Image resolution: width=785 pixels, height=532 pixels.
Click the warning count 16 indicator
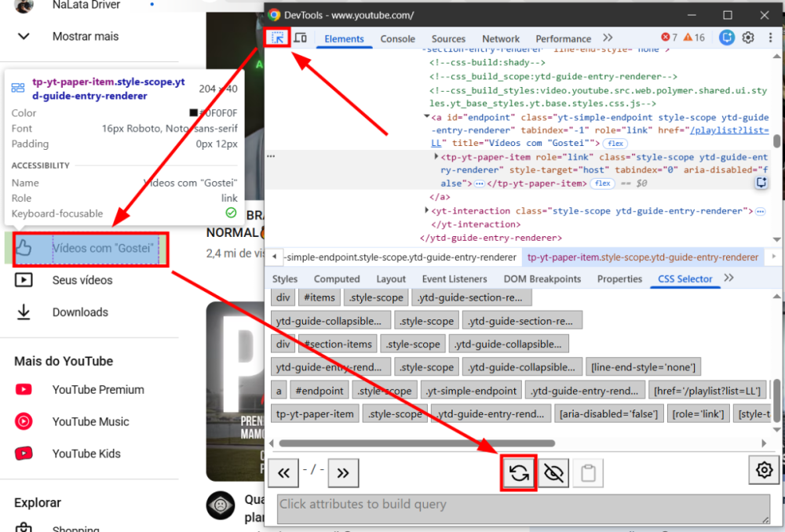point(694,38)
